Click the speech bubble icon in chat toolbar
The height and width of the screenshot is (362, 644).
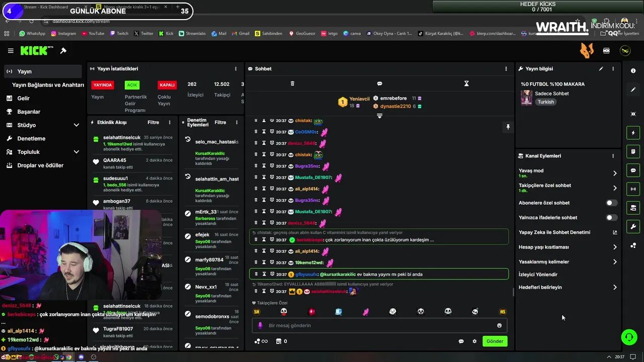(x=380, y=83)
